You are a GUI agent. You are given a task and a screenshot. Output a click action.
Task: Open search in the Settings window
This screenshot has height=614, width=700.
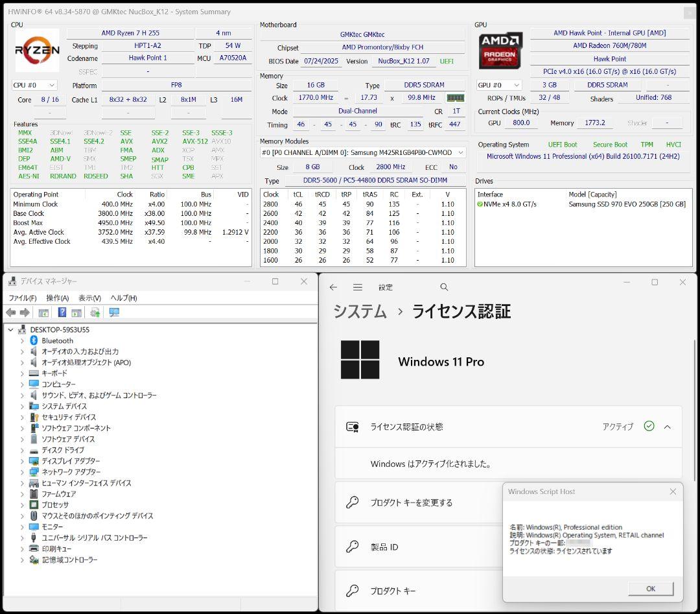pyautogui.click(x=444, y=287)
